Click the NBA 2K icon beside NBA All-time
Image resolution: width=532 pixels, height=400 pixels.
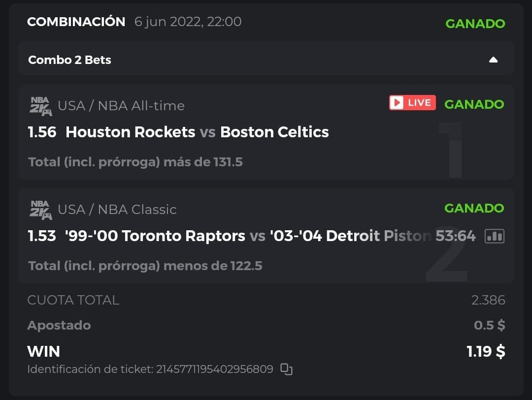click(x=40, y=106)
